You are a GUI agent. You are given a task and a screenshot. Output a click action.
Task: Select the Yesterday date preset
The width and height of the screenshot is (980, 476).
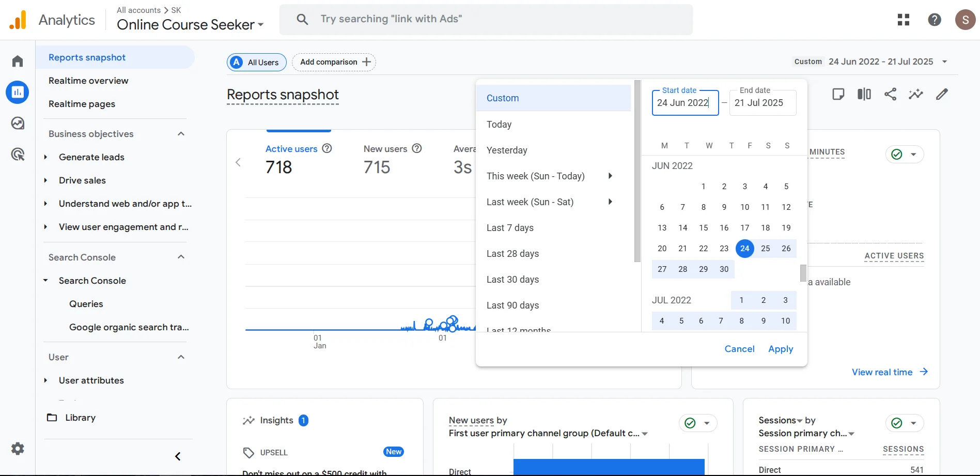(507, 150)
